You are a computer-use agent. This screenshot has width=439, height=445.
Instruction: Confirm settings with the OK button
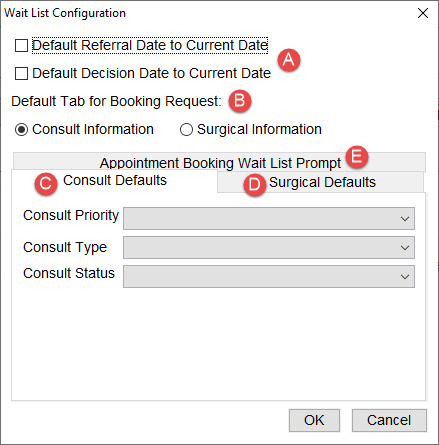pos(314,420)
